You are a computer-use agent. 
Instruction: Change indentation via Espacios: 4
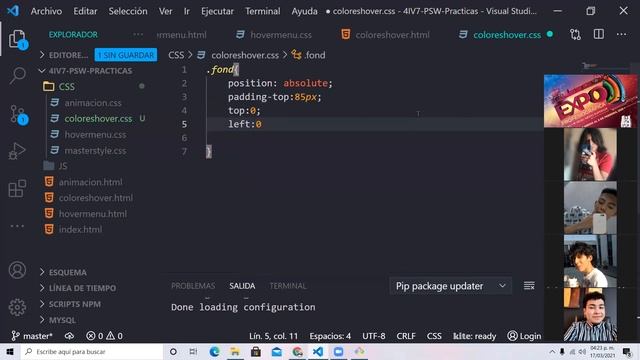pos(330,336)
